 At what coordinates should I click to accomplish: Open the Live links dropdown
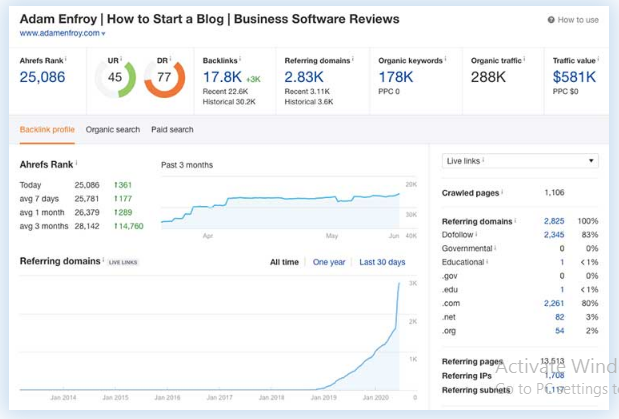click(x=520, y=161)
